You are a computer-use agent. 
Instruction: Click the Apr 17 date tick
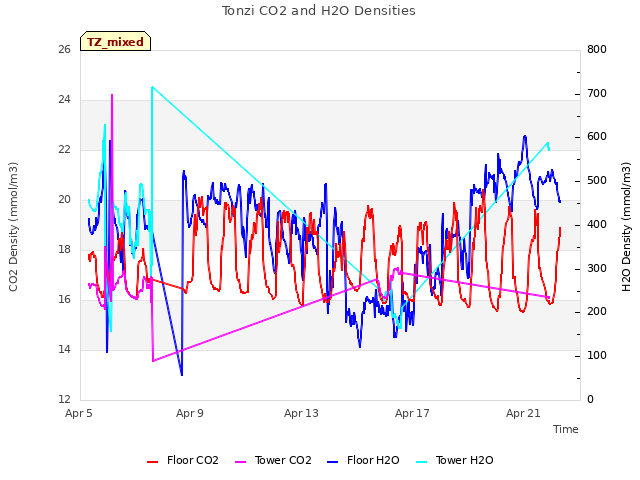(x=412, y=413)
